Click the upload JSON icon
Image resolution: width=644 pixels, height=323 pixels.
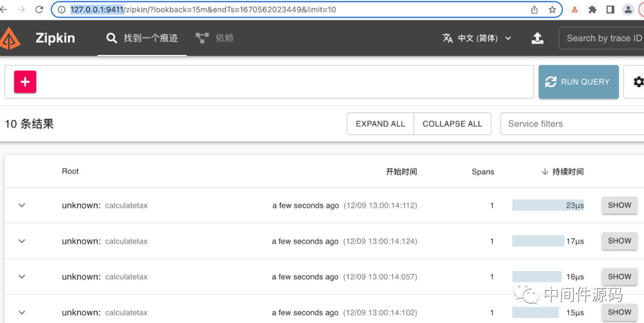click(x=537, y=38)
